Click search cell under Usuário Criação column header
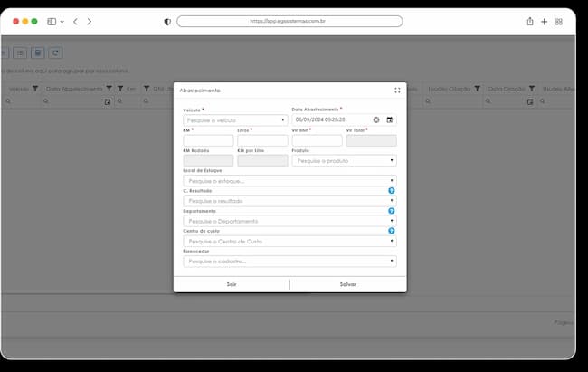The width and height of the screenshot is (588, 372). click(453, 101)
